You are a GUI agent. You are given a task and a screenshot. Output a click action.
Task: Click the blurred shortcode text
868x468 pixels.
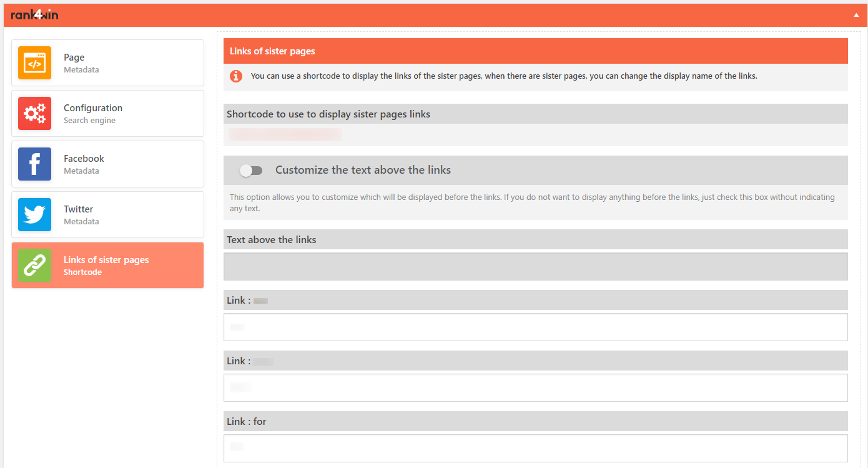[x=285, y=134]
